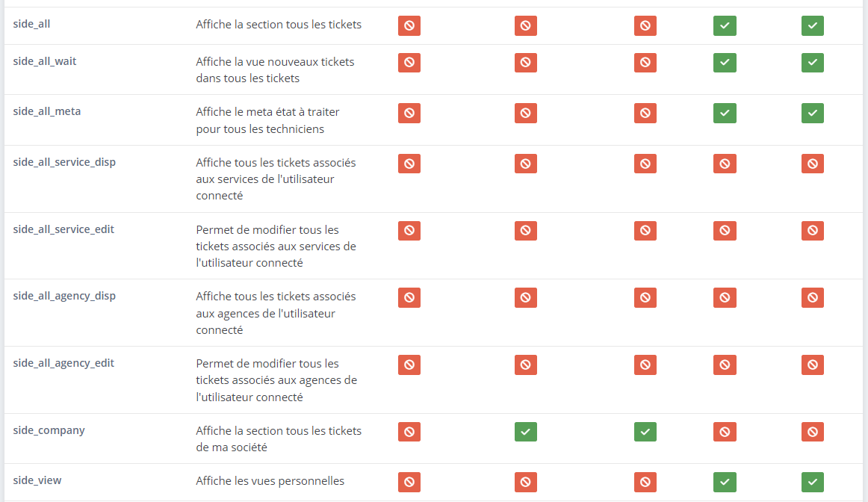Click second column red icon for side_all_wait

525,63
